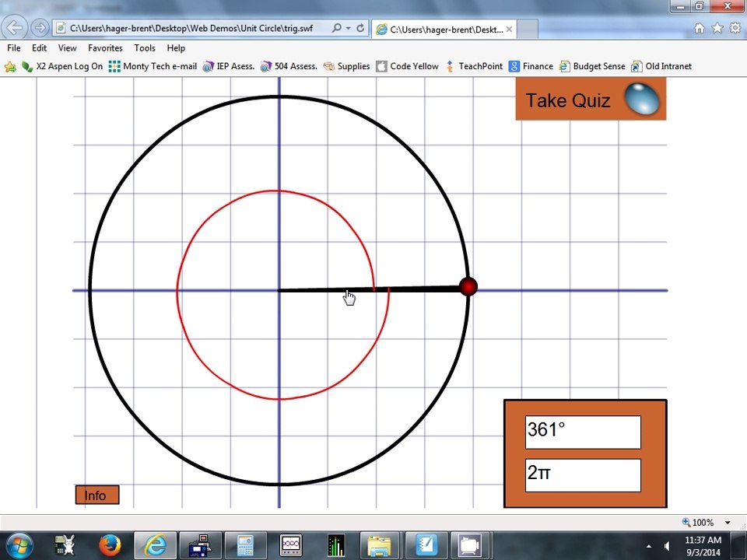Open Finance bookmark
This screenshot has width=747, height=560.
tap(531, 67)
